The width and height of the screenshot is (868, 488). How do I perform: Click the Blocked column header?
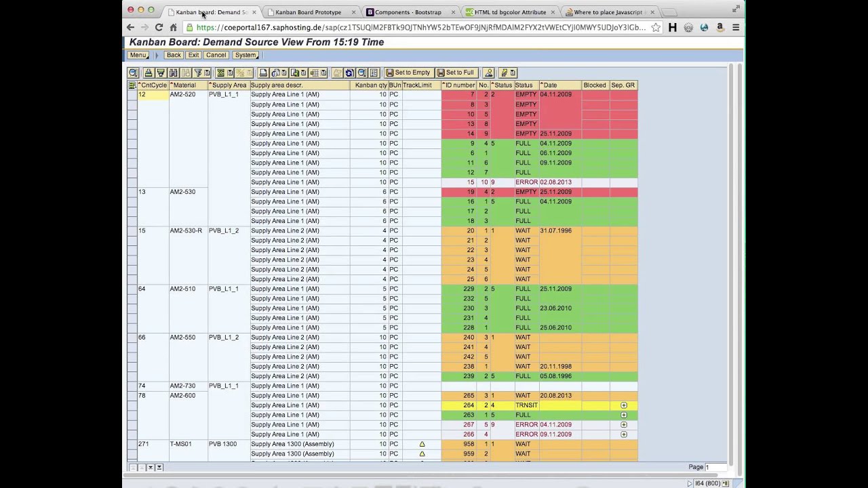595,85
